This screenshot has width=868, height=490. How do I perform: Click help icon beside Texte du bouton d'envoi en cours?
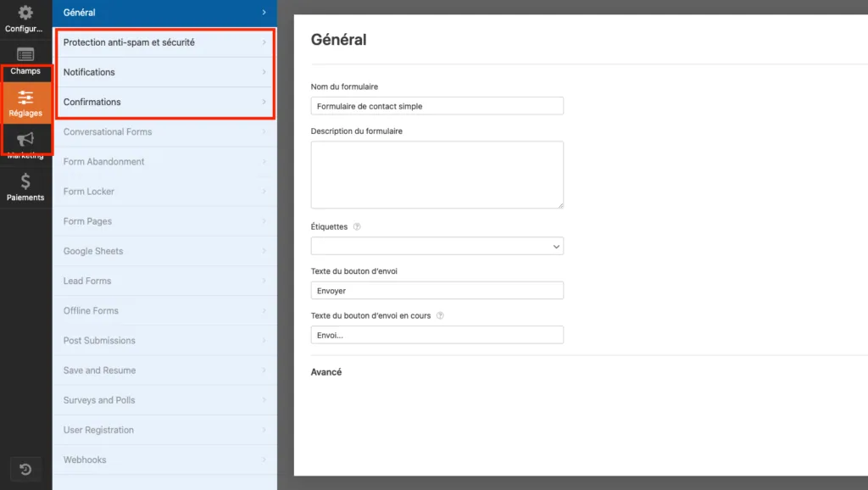click(440, 315)
